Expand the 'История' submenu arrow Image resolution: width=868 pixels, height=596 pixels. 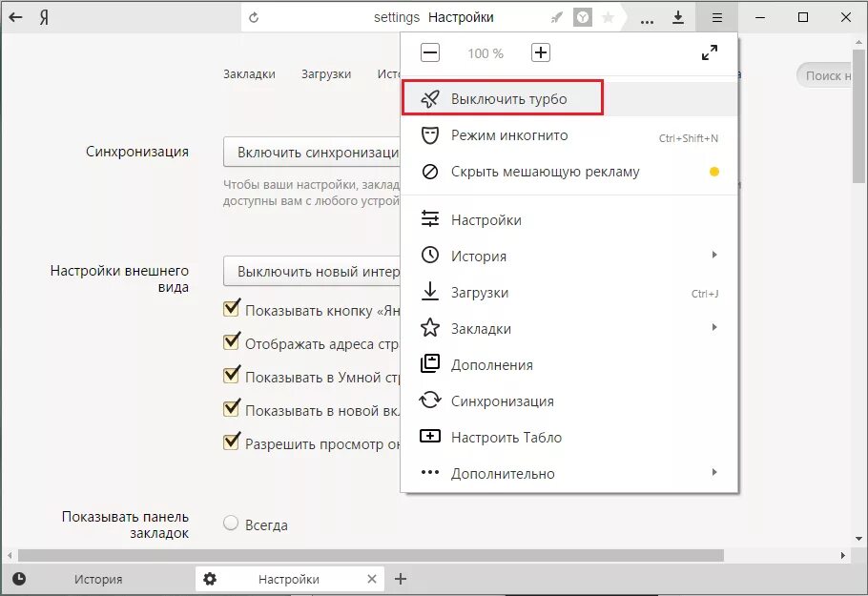tap(714, 255)
